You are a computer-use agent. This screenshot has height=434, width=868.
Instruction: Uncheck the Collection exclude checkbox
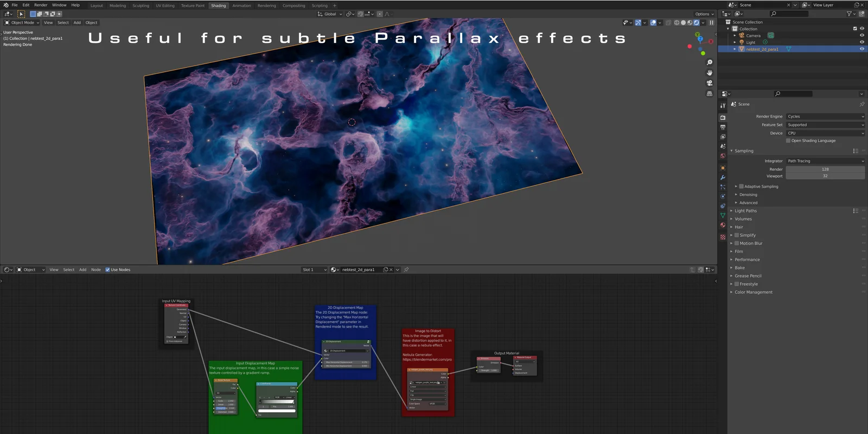pyautogui.click(x=855, y=29)
